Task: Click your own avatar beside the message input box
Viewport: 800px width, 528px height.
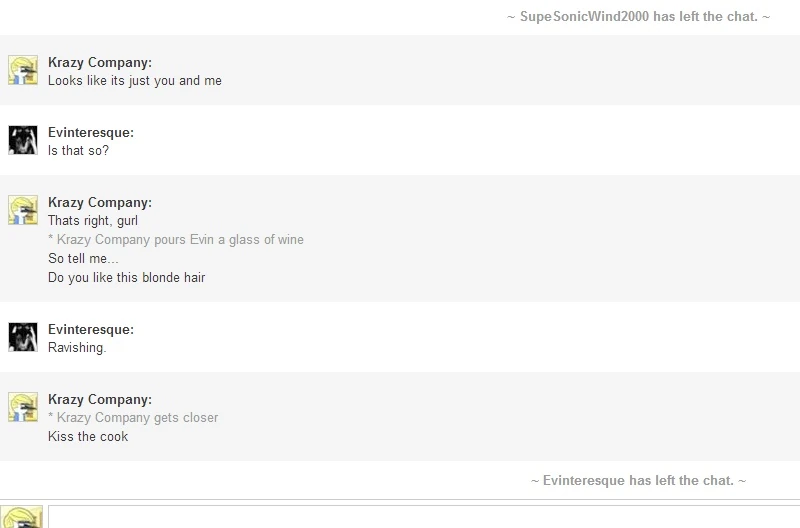Action: coord(23,517)
